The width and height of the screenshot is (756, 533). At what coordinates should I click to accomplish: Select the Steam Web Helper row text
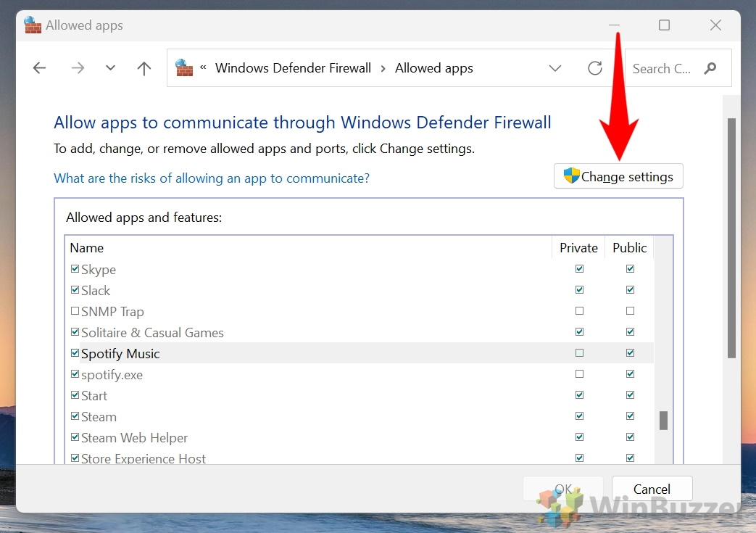[x=134, y=437]
